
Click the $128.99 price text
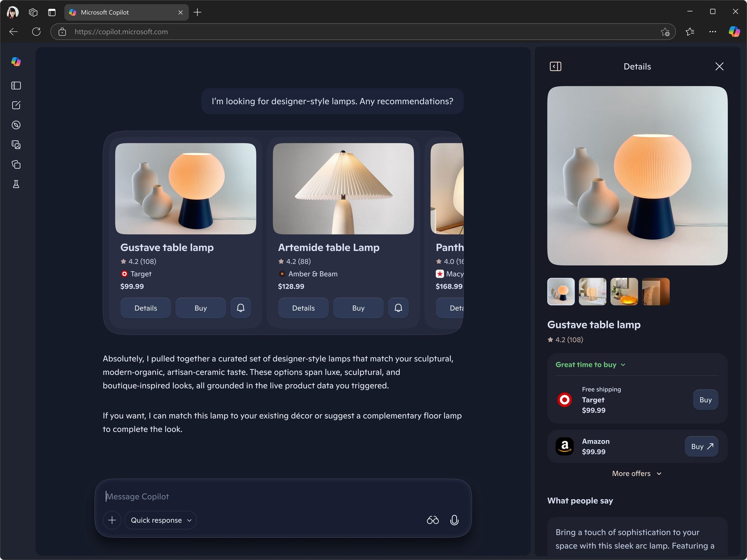click(x=291, y=286)
